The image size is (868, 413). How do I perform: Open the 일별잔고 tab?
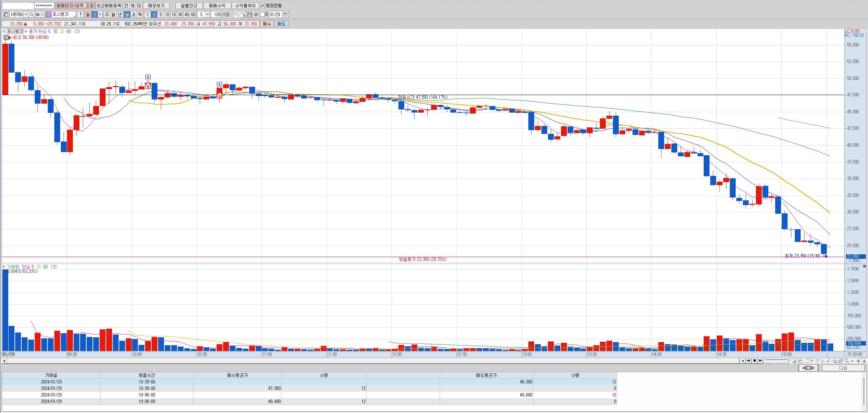pos(189,6)
